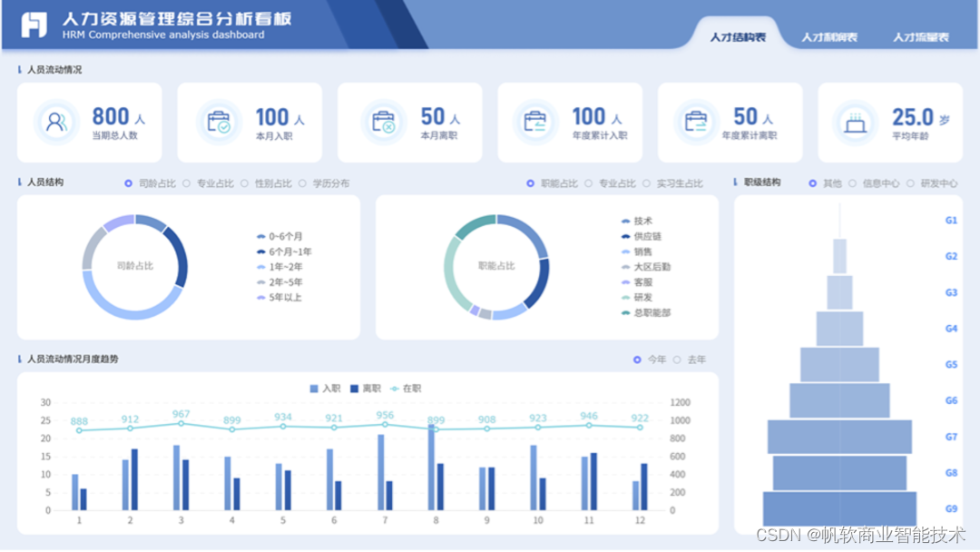Click the HRM dashboard logo icon
The image size is (980, 552).
34,26
